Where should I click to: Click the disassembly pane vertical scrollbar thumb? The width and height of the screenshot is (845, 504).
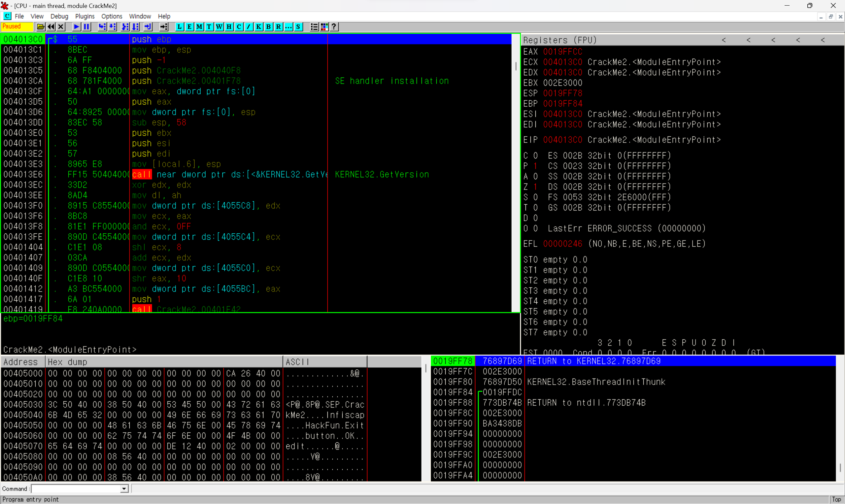point(516,66)
